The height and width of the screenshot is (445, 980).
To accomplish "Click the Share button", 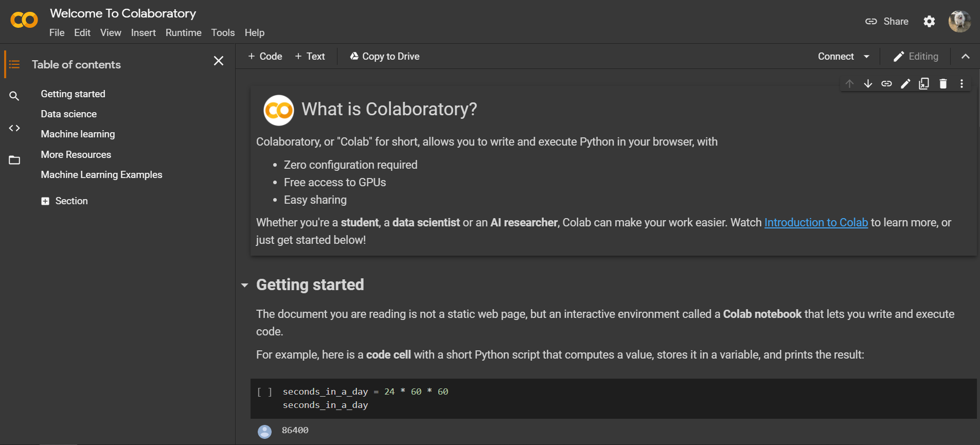I will click(887, 22).
